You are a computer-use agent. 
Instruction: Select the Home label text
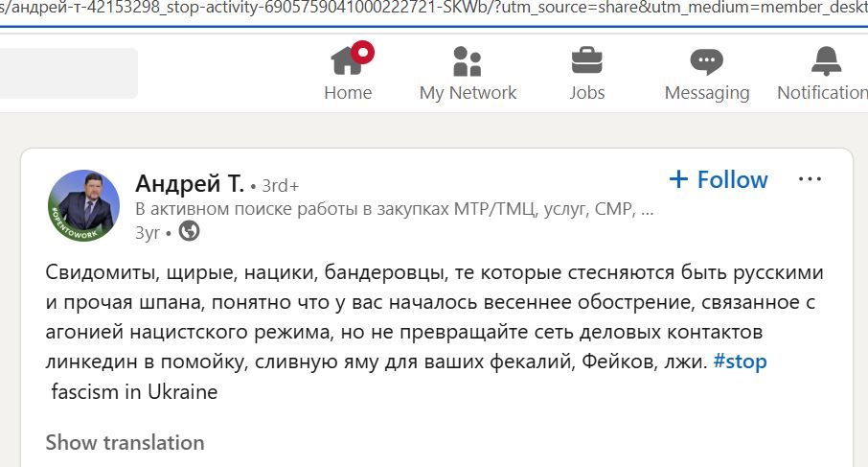[x=348, y=92]
